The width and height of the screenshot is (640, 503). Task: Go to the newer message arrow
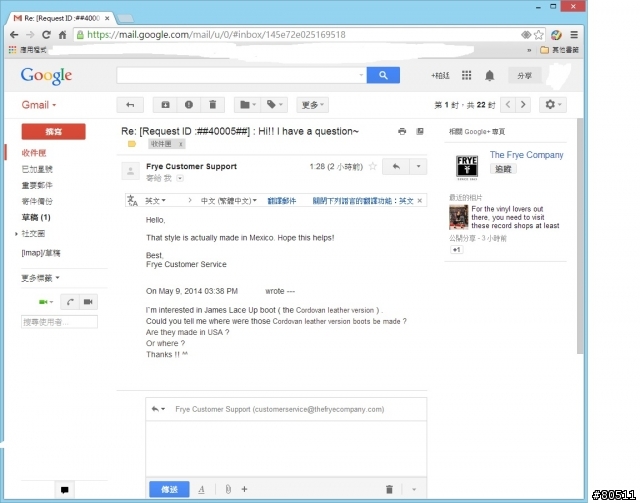[x=508, y=105]
